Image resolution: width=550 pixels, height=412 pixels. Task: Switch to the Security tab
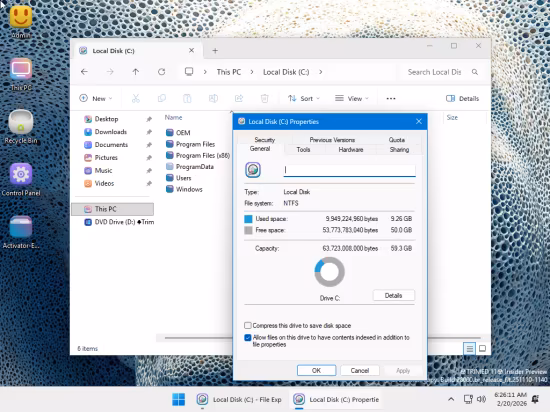tap(264, 140)
